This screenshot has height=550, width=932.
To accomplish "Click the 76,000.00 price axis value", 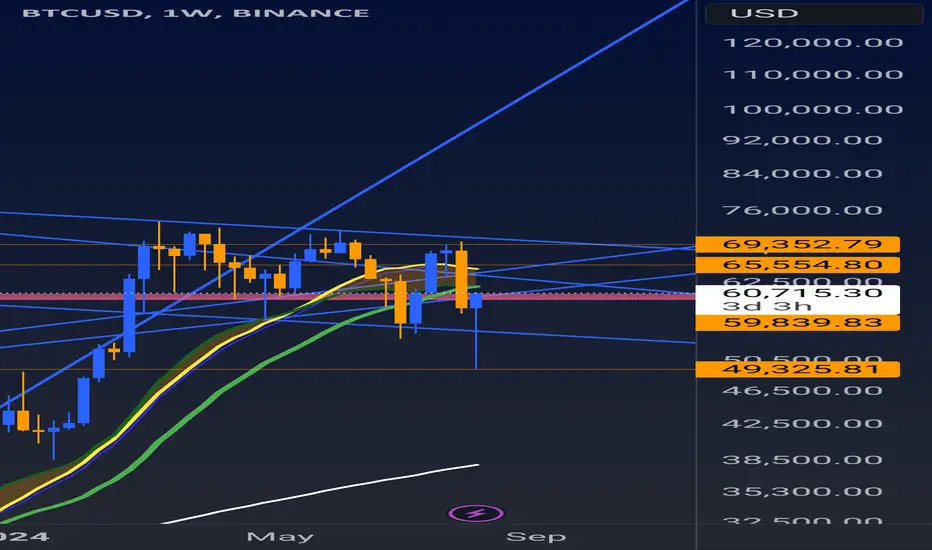I will click(802, 210).
